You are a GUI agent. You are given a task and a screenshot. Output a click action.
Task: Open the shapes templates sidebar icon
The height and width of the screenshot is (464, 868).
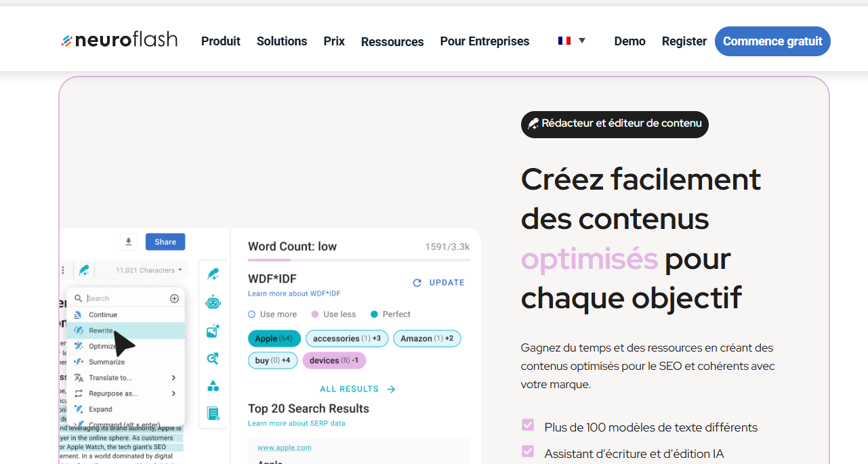click(213, 386)
